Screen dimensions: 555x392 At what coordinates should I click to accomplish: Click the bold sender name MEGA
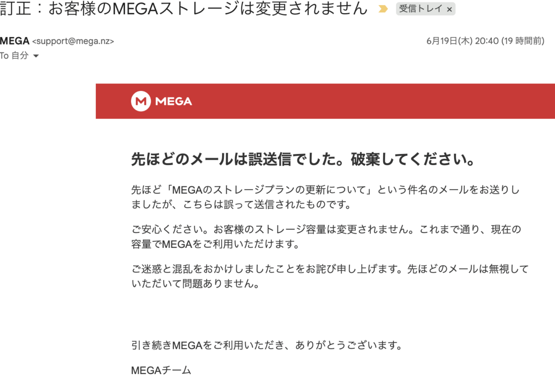pos(15,41)
